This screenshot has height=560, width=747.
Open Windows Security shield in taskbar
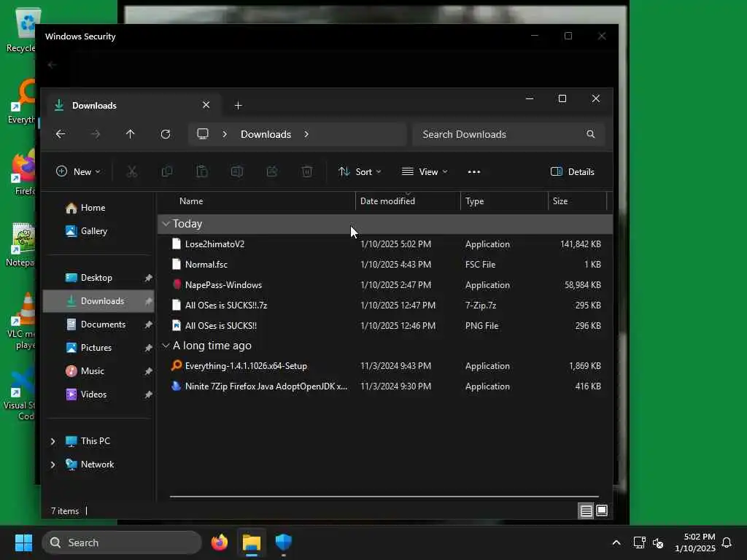point(284,542)
